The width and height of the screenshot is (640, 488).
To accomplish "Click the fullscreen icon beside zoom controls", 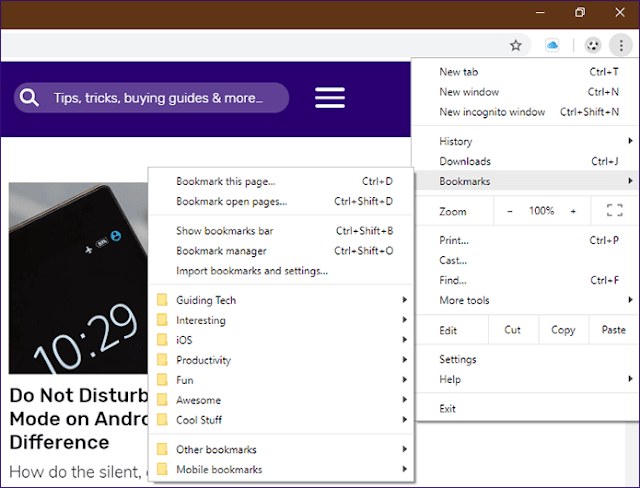I will (x=614, y=211).
